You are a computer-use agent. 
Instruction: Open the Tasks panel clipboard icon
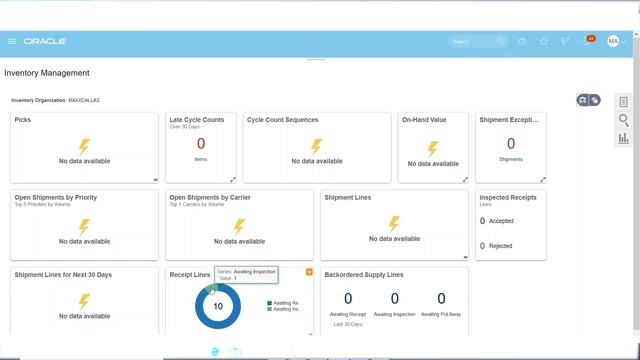624,102
